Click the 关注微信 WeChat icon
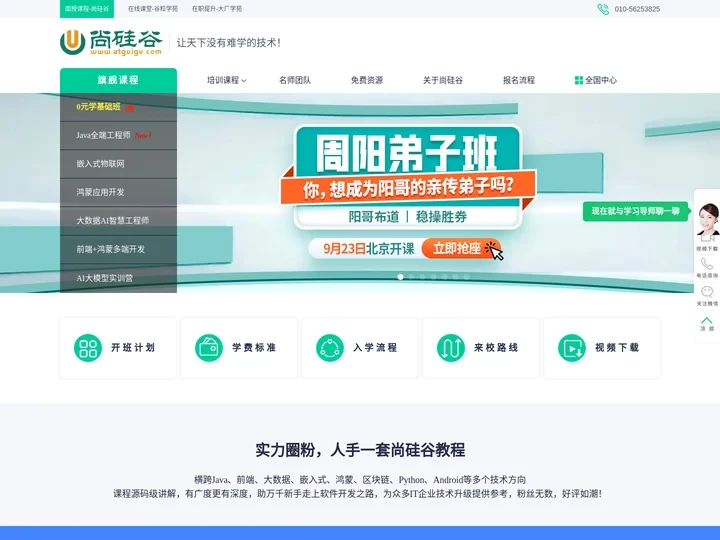 707,292
